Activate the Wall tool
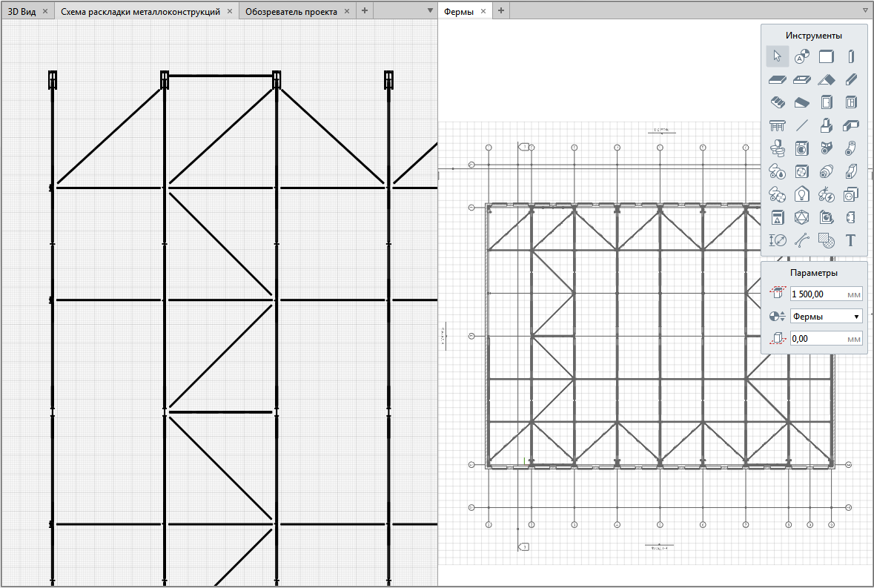The image size is (874, 588). pyautogui.click(x=826, y=56)
